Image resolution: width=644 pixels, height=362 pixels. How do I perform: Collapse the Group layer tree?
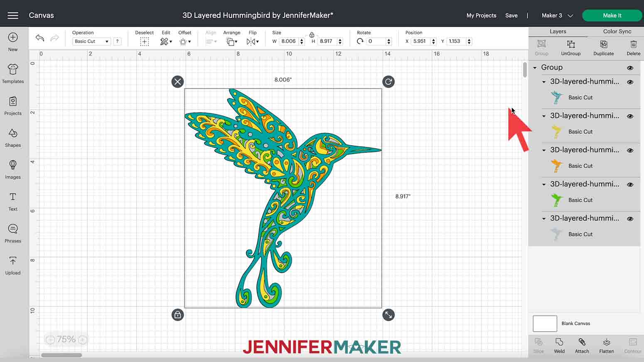coord(535,68)
